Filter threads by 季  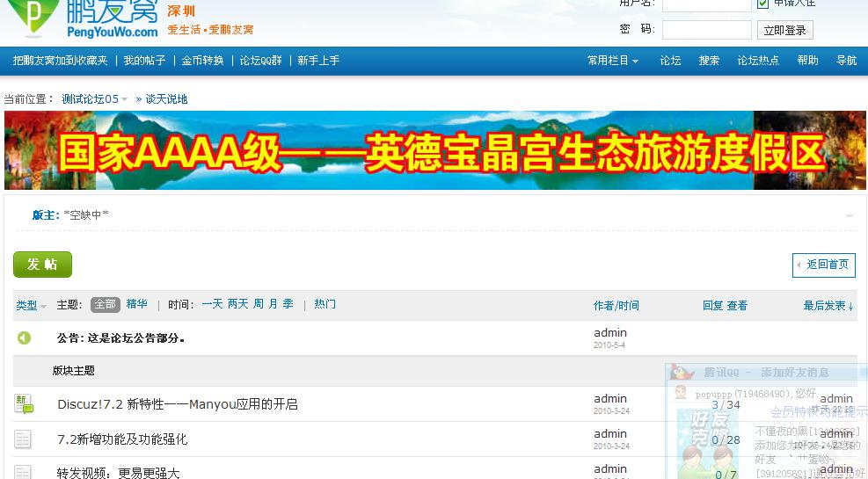(288, 304)
